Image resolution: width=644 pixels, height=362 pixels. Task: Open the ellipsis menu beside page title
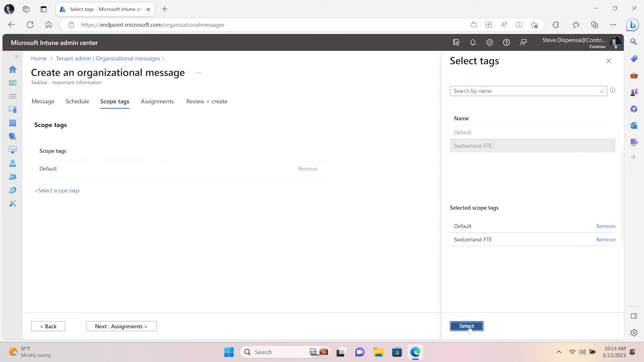[198, 73]
